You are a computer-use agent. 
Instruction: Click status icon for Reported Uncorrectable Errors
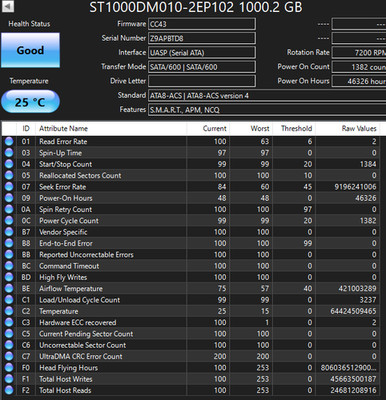click(x=9, y=255)
